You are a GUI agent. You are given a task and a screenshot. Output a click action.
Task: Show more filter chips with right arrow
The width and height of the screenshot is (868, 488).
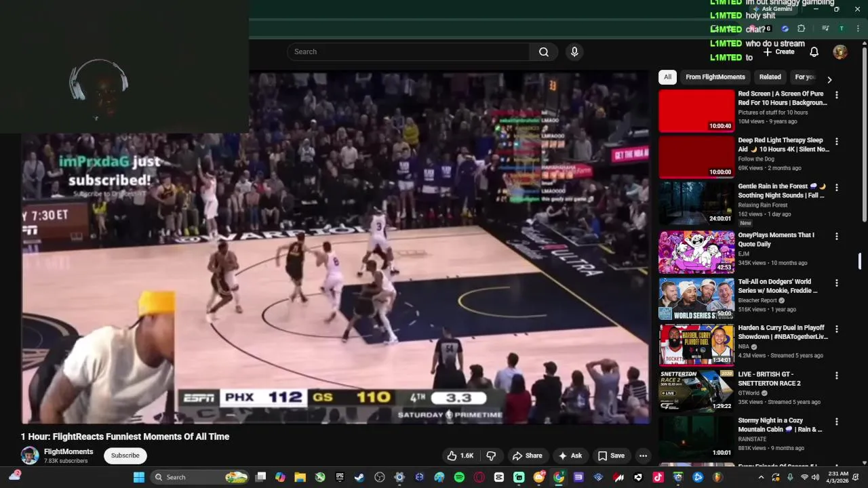click(x=829, y=79)
